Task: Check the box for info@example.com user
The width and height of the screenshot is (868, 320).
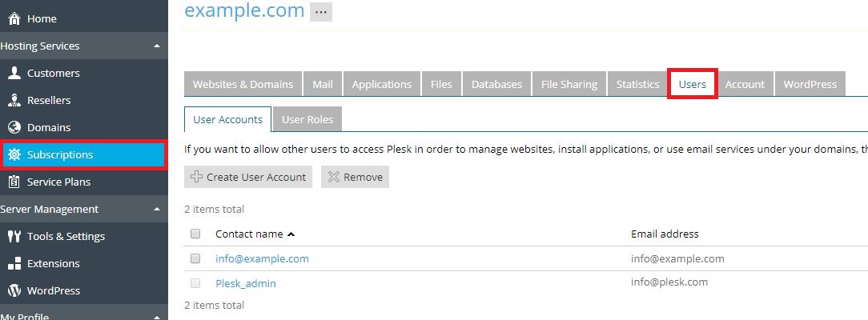Action: (195, 258)
